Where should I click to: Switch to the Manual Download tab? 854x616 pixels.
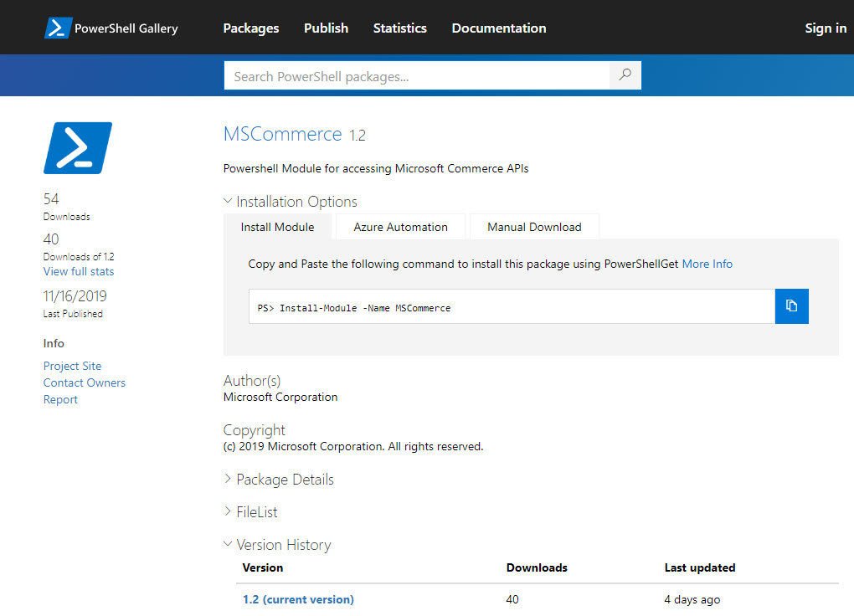[534, 227]
